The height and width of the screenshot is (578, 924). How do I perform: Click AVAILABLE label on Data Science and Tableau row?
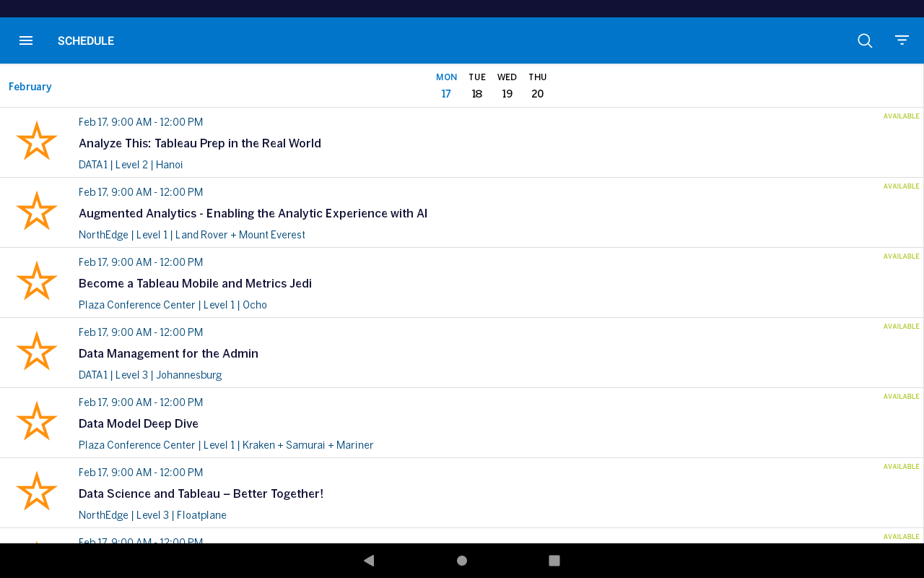pyautogui.click(x=902, y=467)
